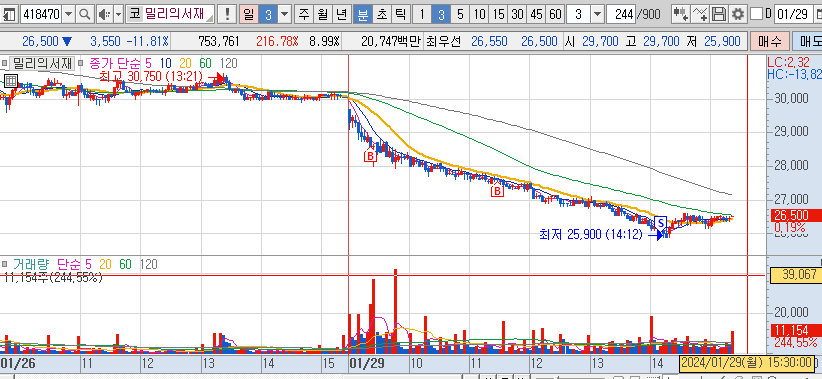Viewport: 822px width, 379px height.
Task: Select the 일 (daily) period toggle
Action: pyautogui.click(x=248, y=14)
